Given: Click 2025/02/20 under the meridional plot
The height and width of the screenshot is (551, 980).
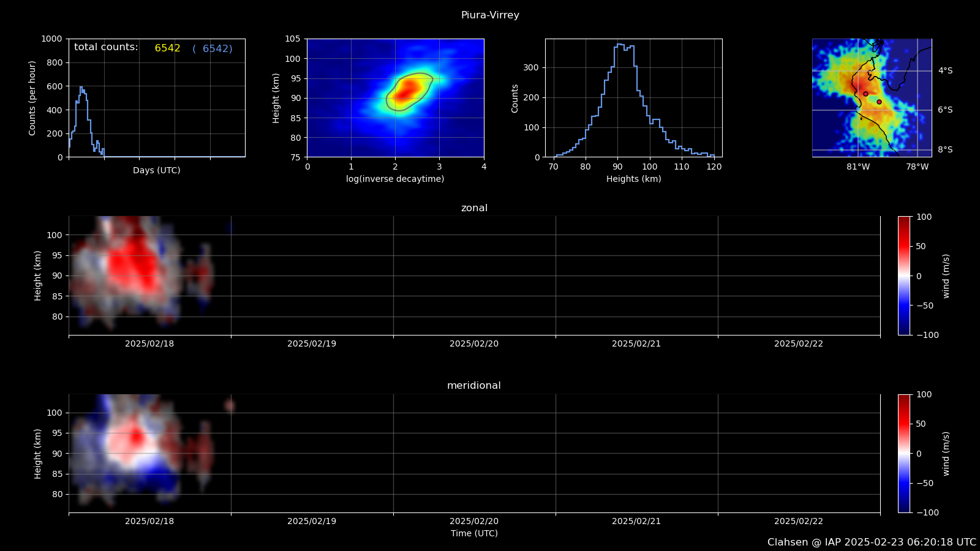Looking at the screenshot, I should (474, 522).
